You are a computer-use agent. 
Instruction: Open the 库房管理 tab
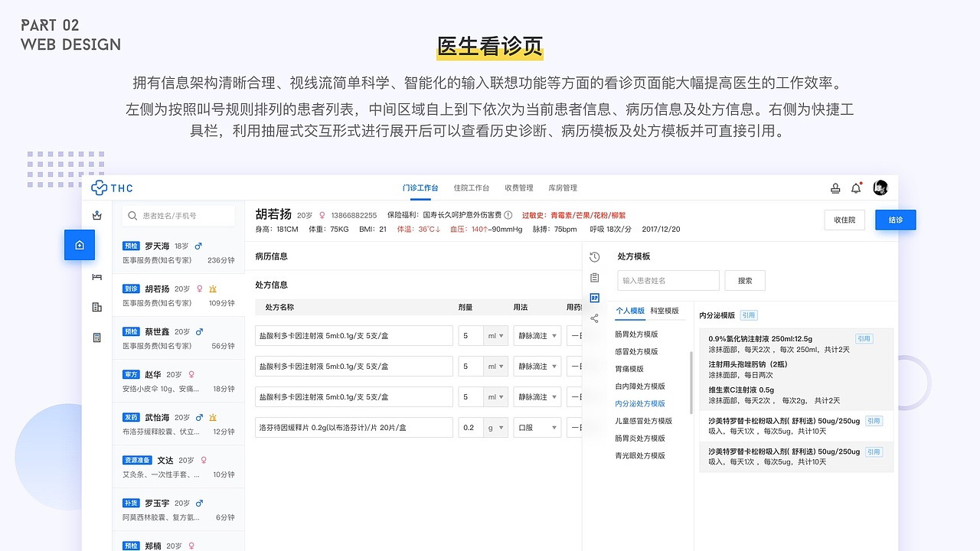(563, 188)
